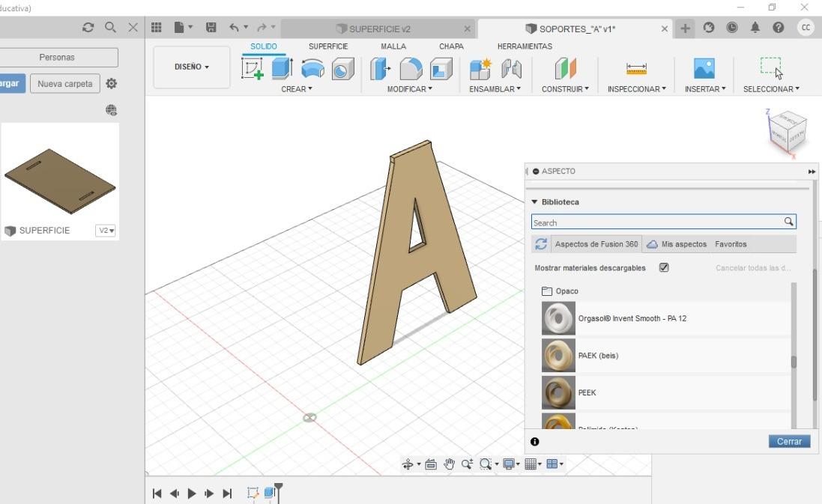
Task: Select Aspectos de Fusion 360 tab
Action: coord(596,244)
